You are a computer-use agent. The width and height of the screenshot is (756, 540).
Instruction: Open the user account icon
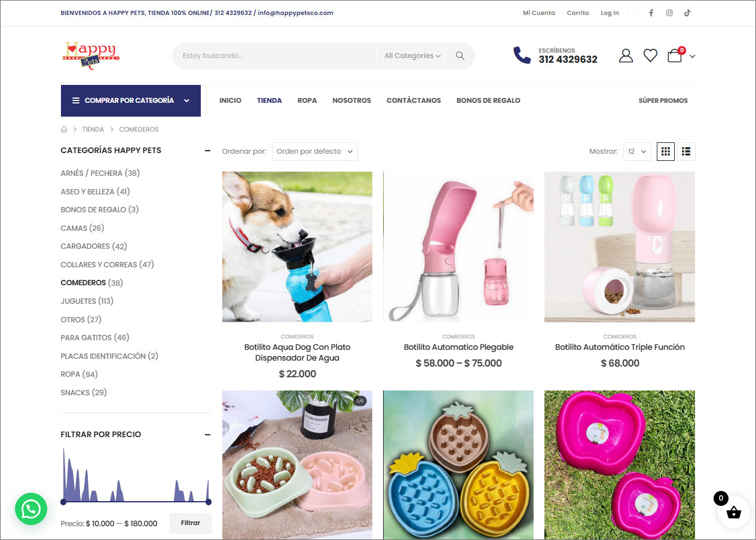tap(626, 56)
